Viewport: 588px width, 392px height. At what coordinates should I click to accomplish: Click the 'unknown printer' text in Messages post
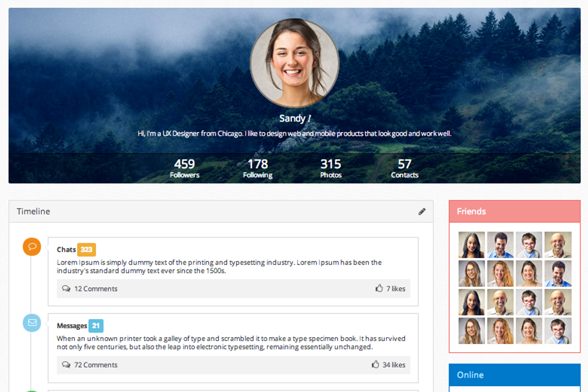(231, 343)
